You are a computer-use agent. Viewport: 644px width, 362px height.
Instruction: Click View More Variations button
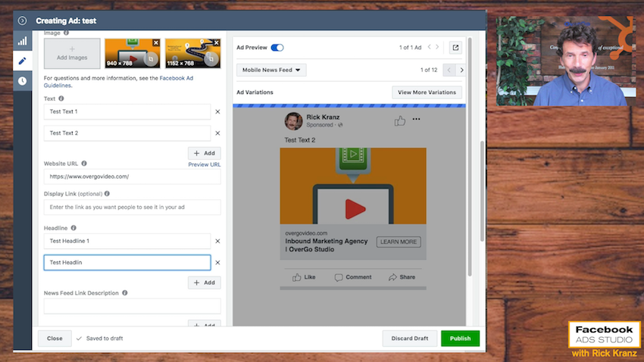point(427,92)
